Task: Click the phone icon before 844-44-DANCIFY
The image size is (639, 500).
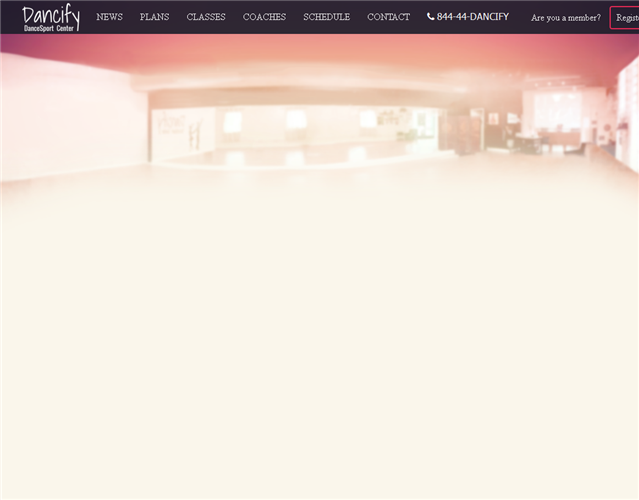Action: tap(430, 17)
